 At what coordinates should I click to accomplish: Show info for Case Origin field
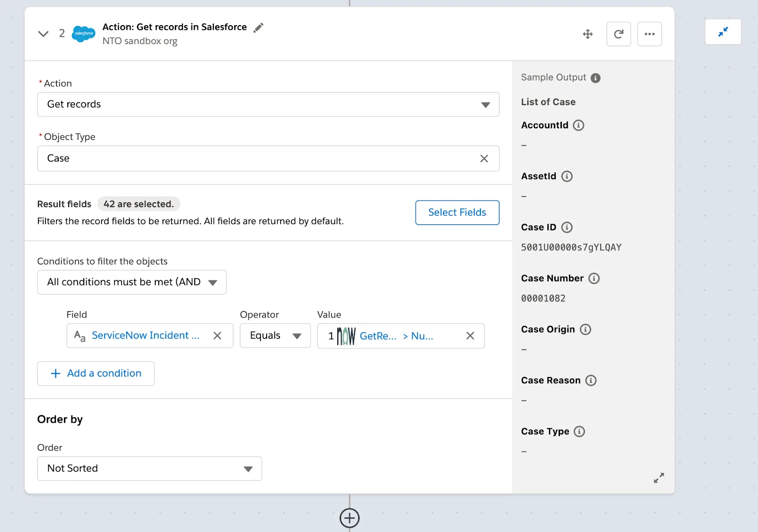pyautogui.click(x=586, y=330)
